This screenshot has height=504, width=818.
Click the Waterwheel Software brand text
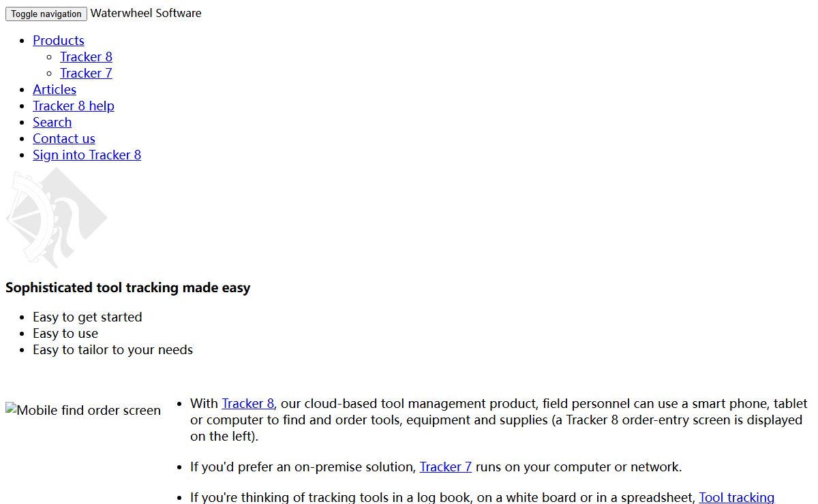(x=146, y=13)
